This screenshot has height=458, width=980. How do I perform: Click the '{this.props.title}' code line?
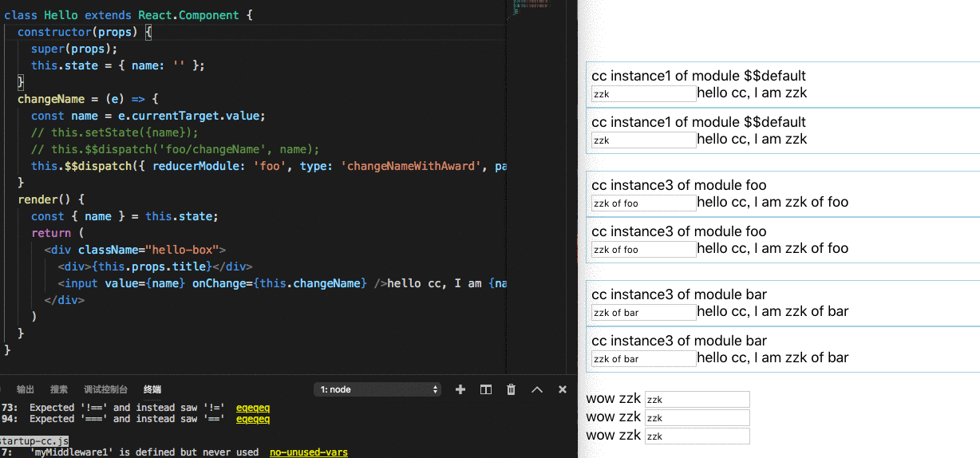155,267
